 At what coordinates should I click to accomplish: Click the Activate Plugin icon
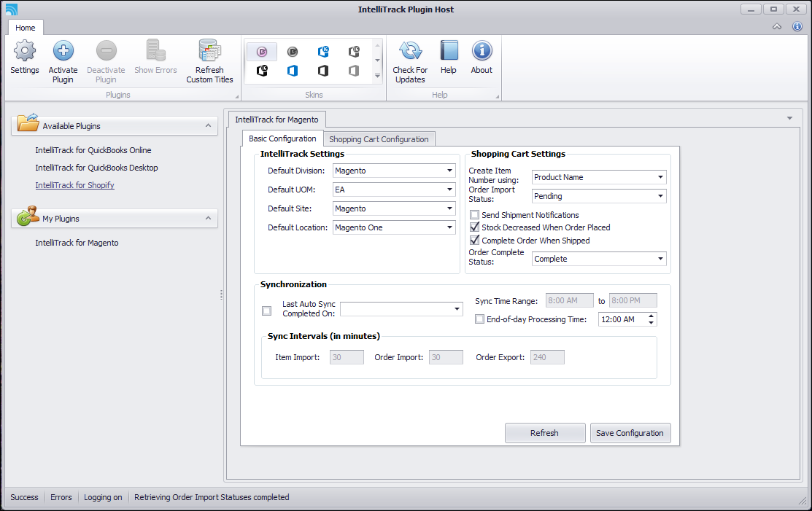coord(63,51)
